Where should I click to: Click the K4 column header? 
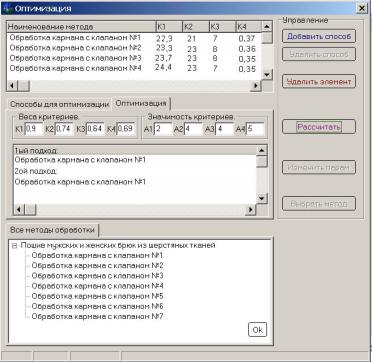(248, 27)
